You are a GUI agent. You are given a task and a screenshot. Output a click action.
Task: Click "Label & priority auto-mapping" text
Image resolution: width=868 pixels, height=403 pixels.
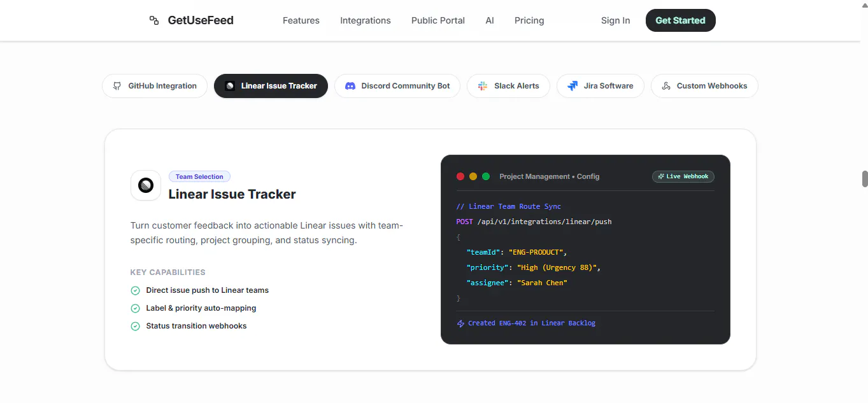pos(201,308)
